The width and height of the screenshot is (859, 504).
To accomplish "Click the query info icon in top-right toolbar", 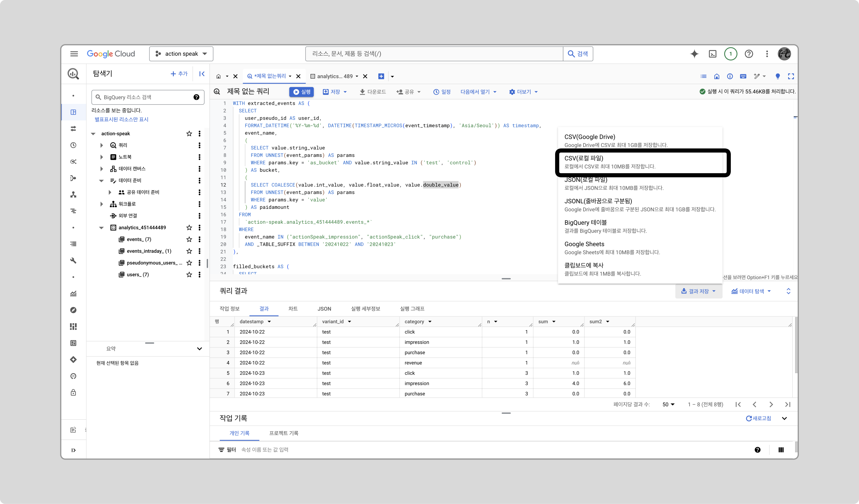I will point(730,76).
